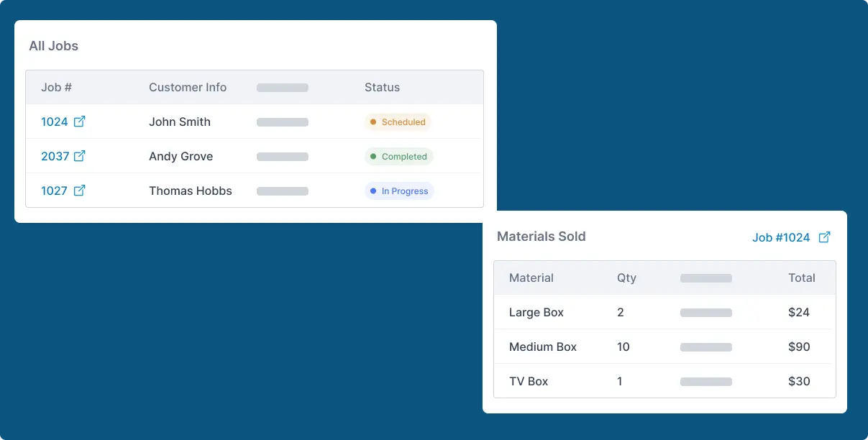Click the open icon next to Job #1024
Viewport: 868px width, 440px height.
click(825, 237)
